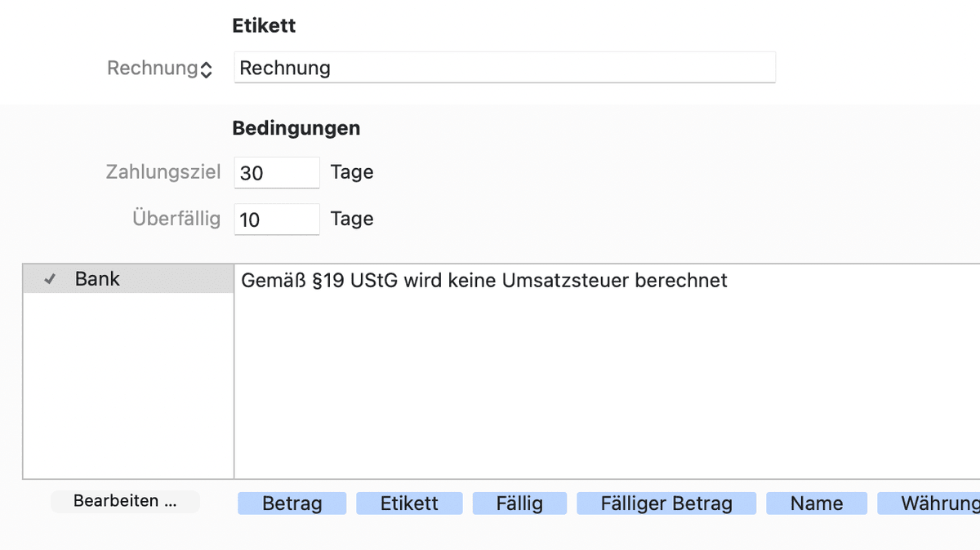
Task: Click the upward chevron beside Rechnung
Action: pyautogui.click(x=207, y=64)
